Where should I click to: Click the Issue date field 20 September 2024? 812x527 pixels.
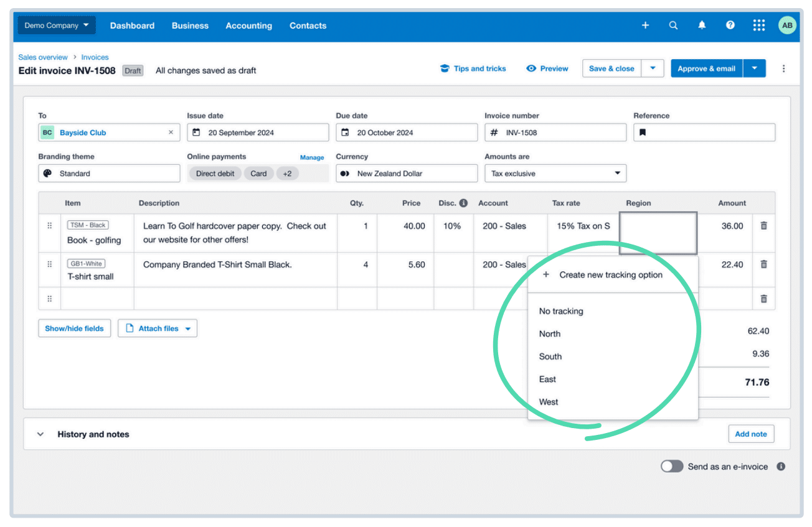[258, 133]
